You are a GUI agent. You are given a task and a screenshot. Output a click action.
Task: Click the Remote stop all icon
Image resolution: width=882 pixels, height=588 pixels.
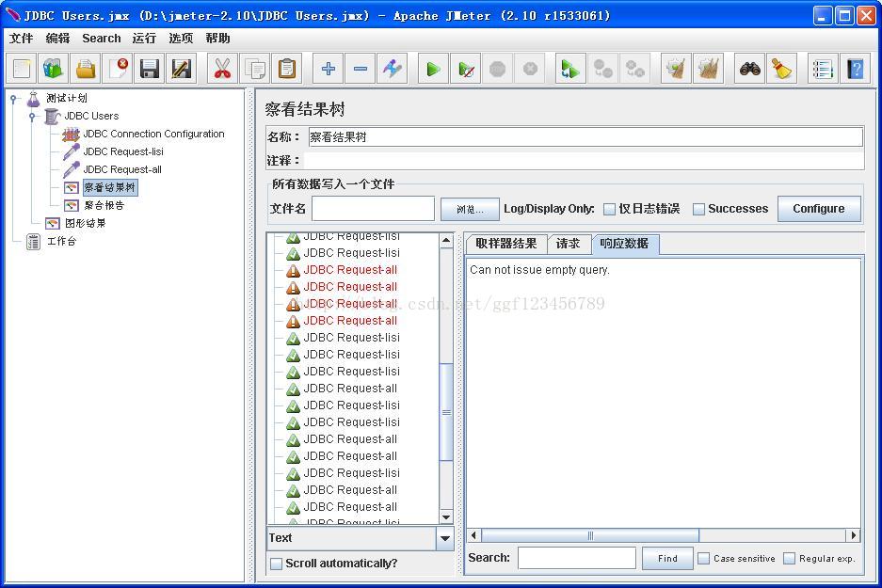603,69
